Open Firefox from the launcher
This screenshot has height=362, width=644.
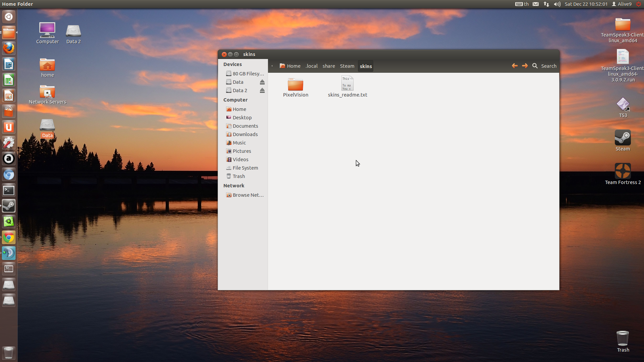[x=9, y=48]
